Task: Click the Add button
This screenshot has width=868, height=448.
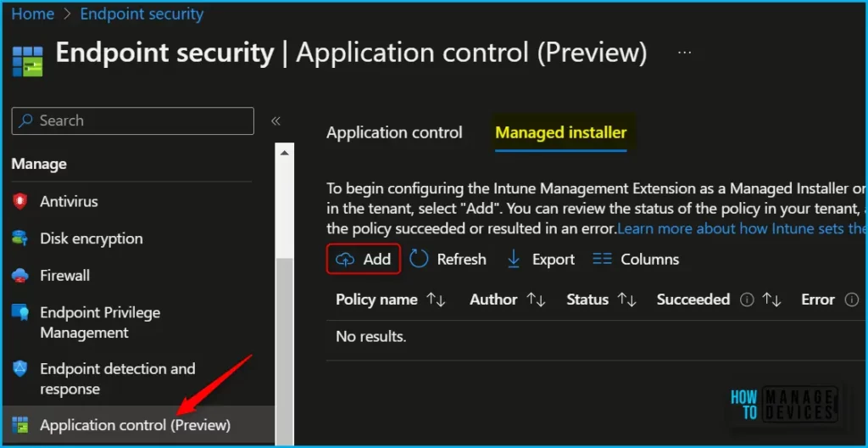Action: (x=363, y=259)
